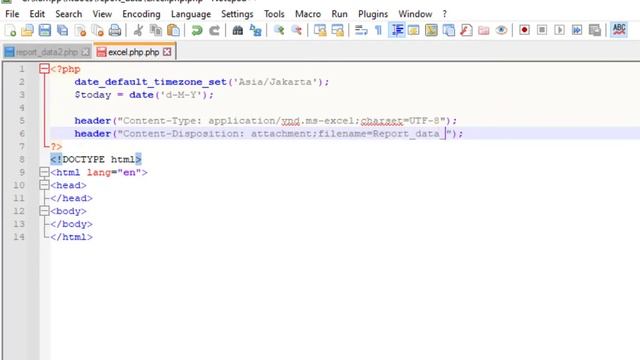The image size is (640, 360).
Task: Toggle Show All Characters pilcrow icon
Action: coord(379,30)
